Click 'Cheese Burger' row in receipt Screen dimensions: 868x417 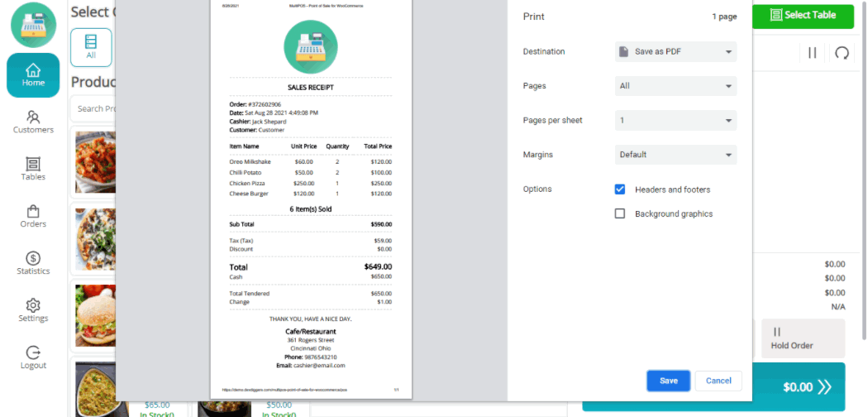[311, 194]
